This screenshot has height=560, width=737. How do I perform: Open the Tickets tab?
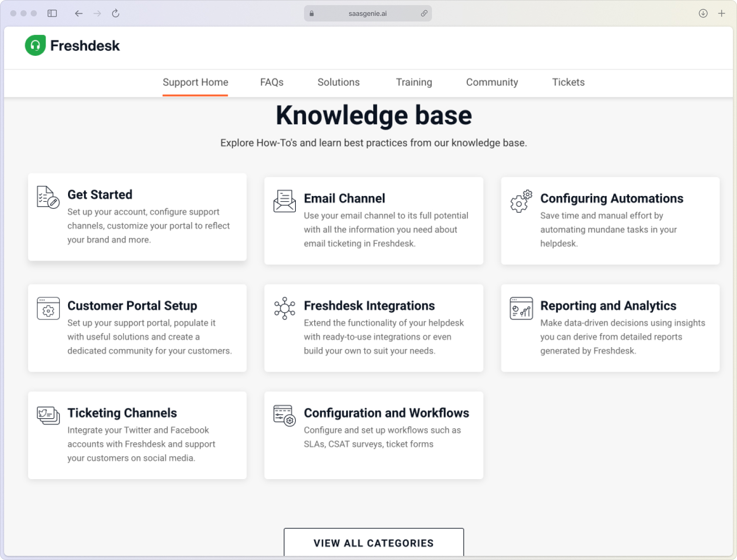(x=568, y=82)
